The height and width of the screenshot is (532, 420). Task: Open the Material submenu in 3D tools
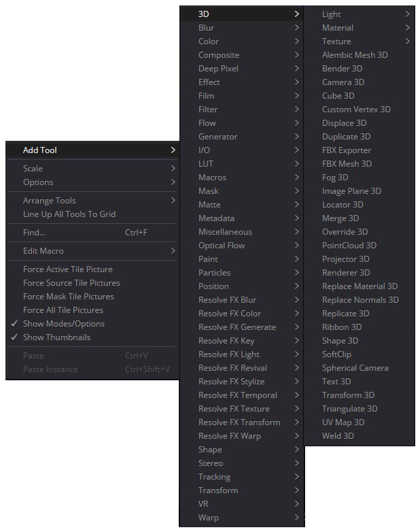(360, 28)
